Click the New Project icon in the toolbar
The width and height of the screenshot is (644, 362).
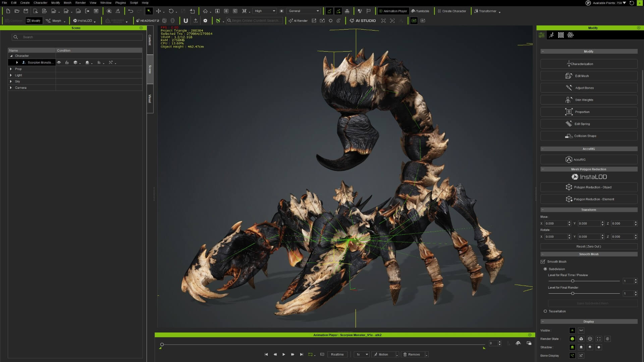point(8,11)
